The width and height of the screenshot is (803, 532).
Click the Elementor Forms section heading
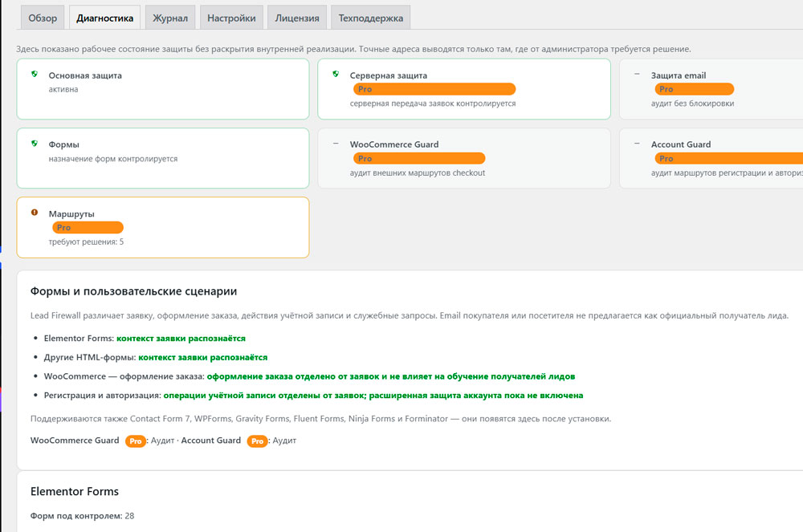pyautogui.click(x=74, y=492)
